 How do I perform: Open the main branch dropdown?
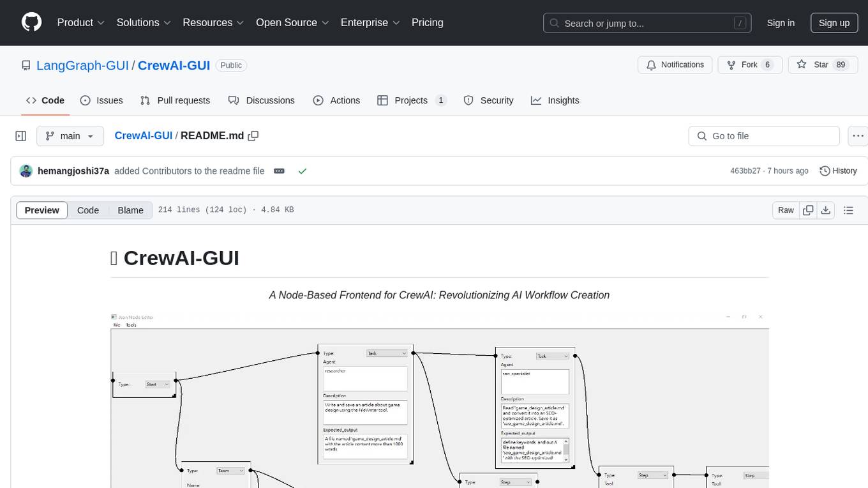pyautogui.click(x=70, y=136)
